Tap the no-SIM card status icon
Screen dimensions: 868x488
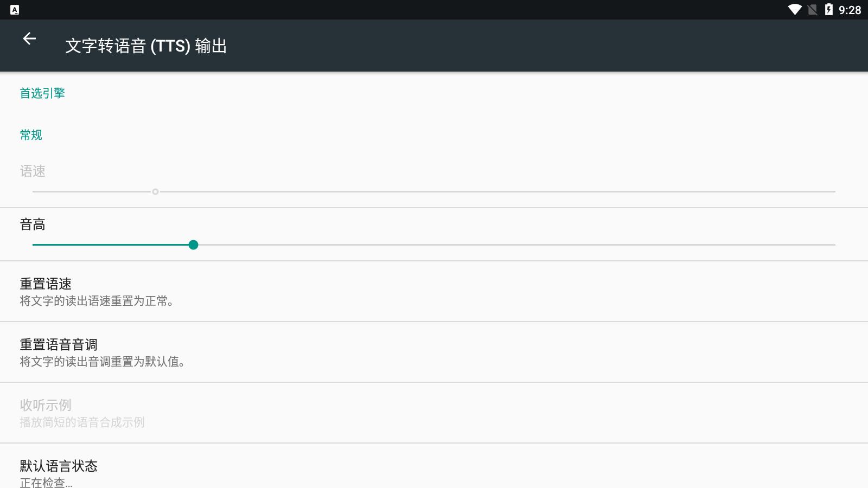click(813, 10)
